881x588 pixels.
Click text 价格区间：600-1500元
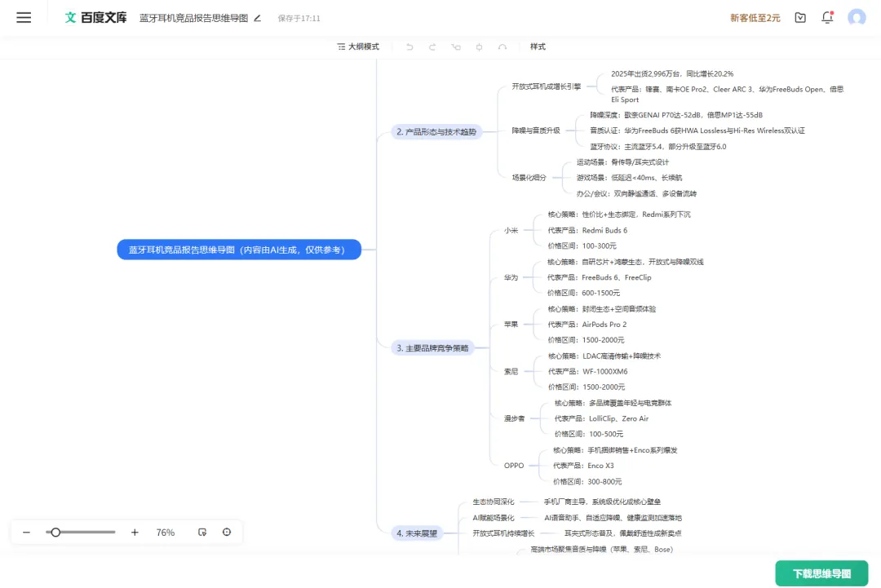583,293
